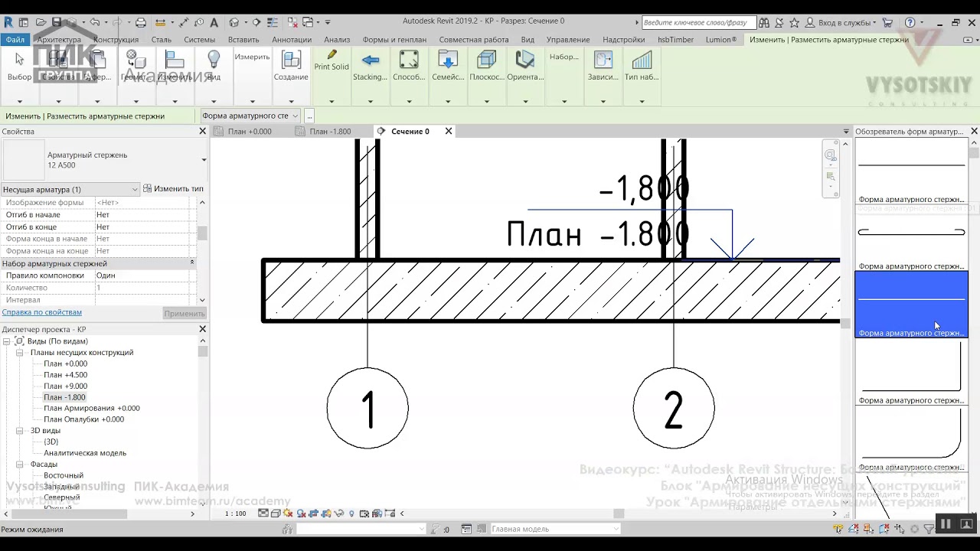Click the ellipsis button beside the shape dropdown
The width and height of the screenshot is (980, 551).
tap(309, 116)
